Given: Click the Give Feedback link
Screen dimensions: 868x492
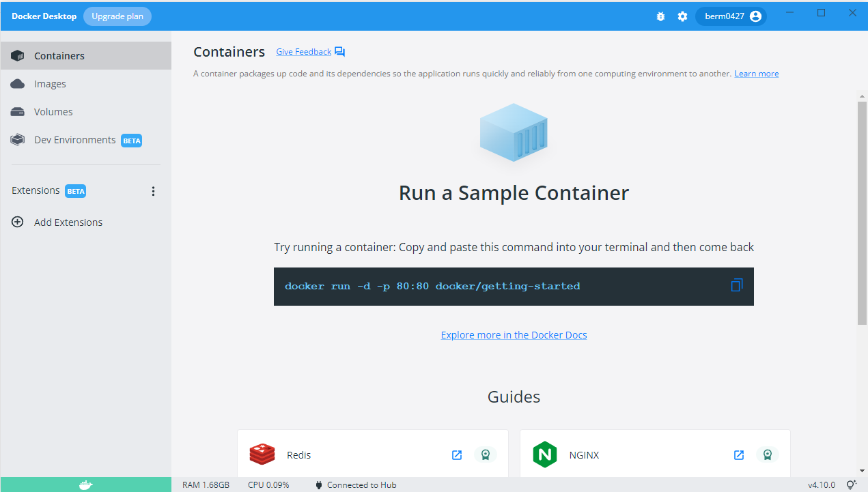Looking at the screenshot, I should click(303, 52).
